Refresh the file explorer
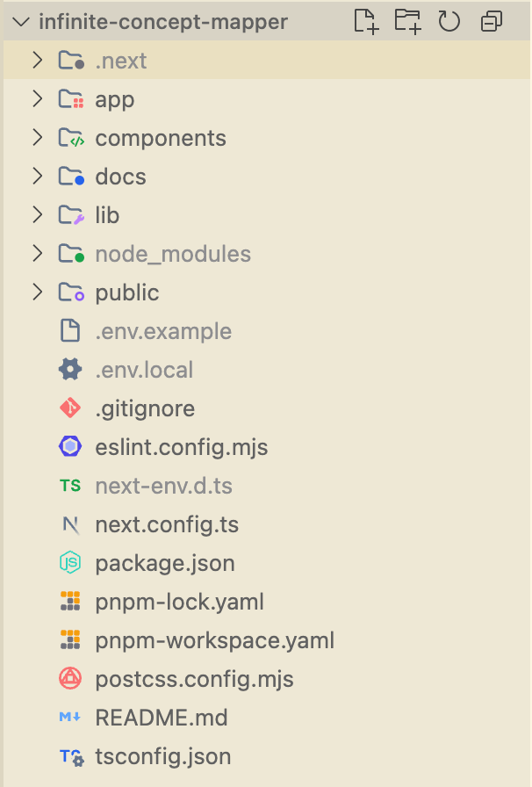This screenshot has height=787, width=532. point(449,21)
